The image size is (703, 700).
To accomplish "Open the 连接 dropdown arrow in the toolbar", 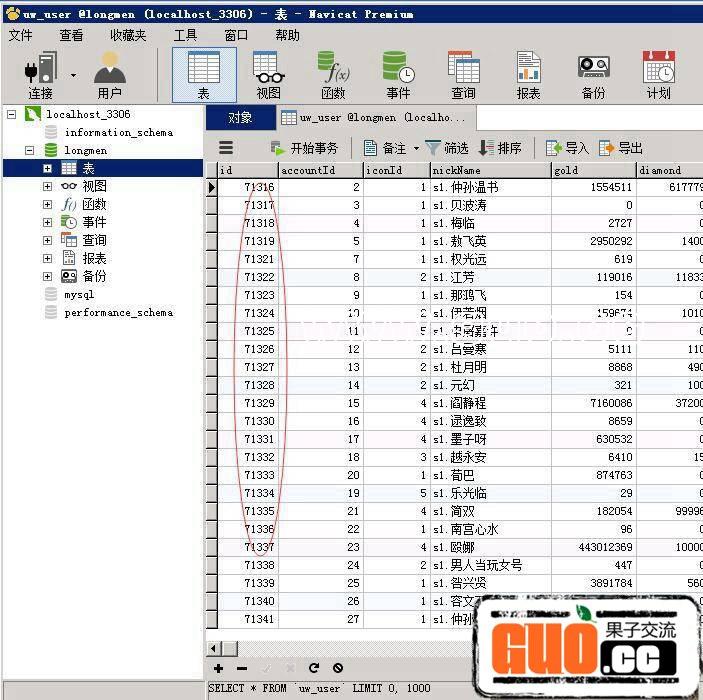I will coord(73,75).
